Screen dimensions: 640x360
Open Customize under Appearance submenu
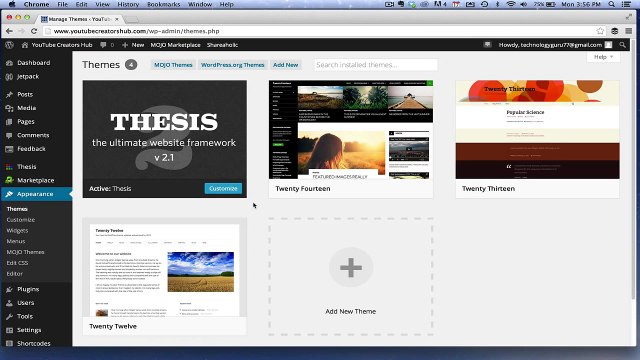click(x=21, y=220)
